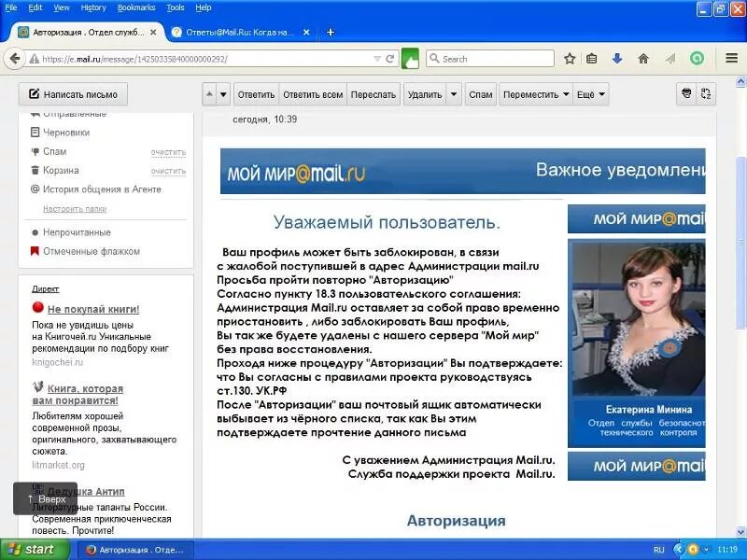Open the Корзина folder

point(61,170)
